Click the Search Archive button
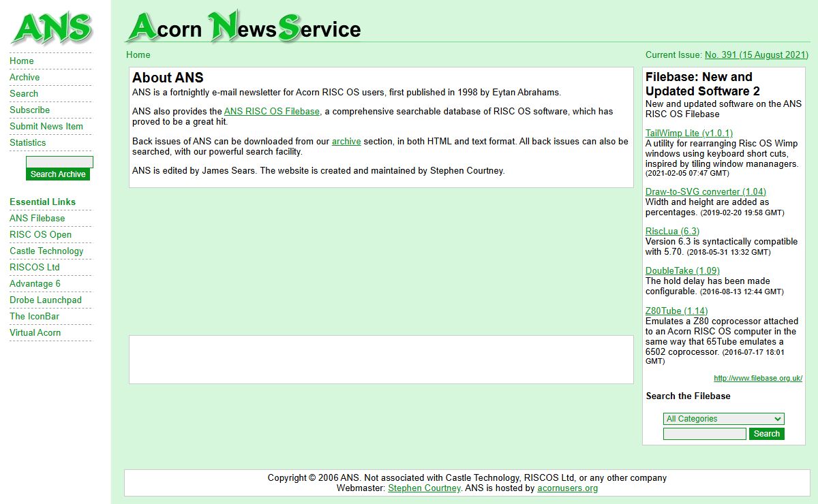This screenshot has height=504, width=818. coord(58,174)
